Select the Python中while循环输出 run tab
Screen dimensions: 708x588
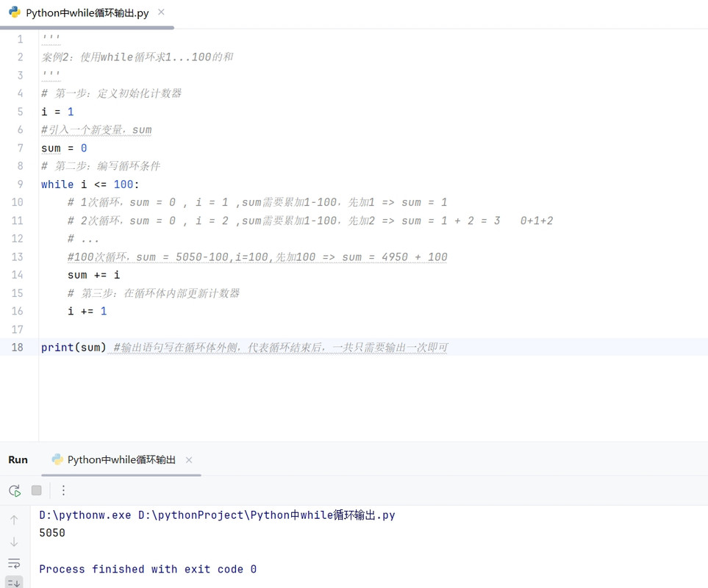(121, 460)
